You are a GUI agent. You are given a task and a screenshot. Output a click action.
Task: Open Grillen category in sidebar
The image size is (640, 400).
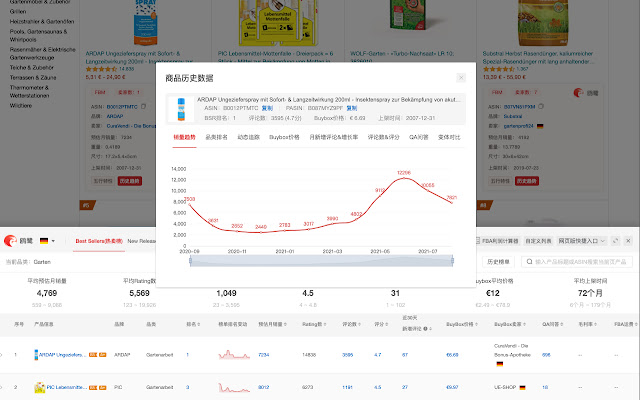(x=18, y=11)
